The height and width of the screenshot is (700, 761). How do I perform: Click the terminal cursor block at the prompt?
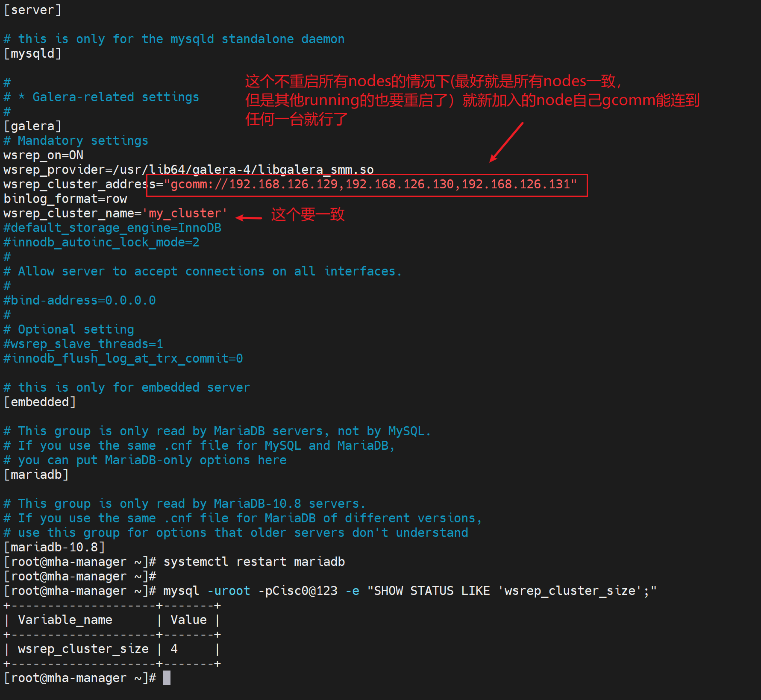click(167, 678)
